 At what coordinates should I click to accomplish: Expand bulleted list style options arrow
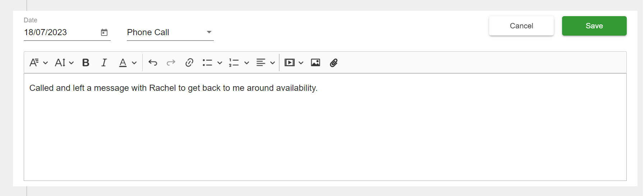coord(220,63)
